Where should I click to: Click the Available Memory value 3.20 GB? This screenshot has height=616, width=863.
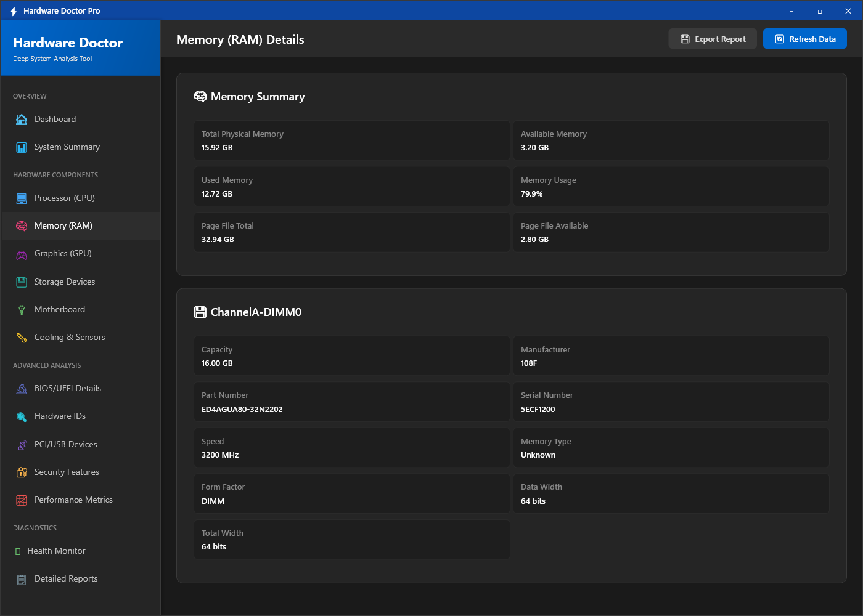pyautogui.click(x=535, y=148)
